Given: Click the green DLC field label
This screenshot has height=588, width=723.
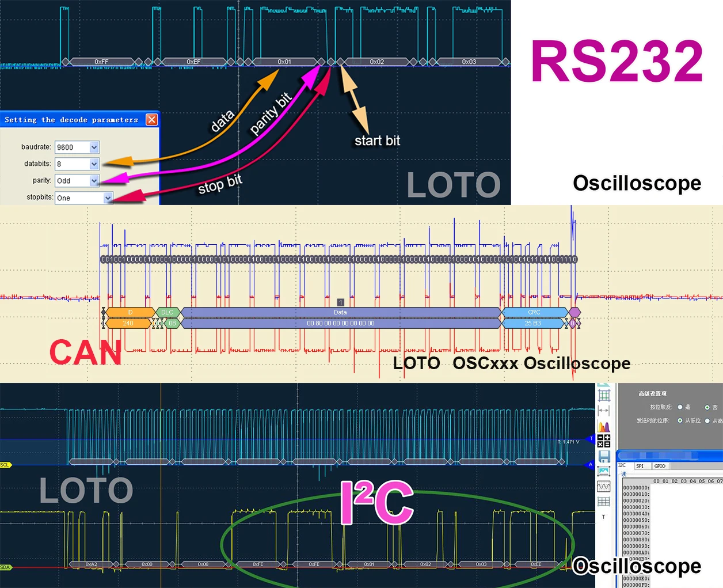Looking at the screenshot, I should tap(167, 312).
